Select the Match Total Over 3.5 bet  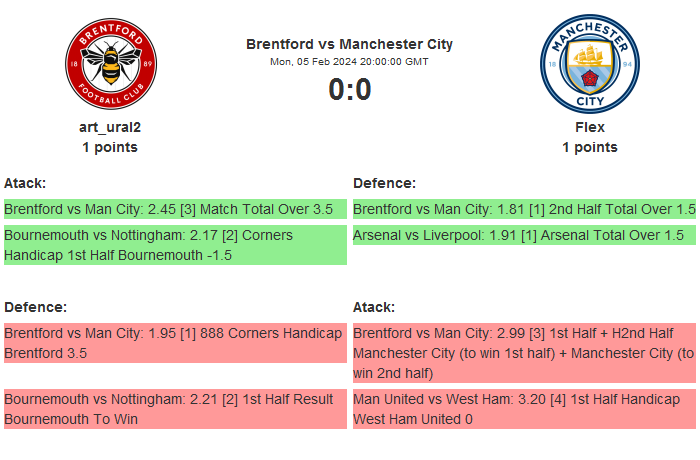click(175, 209)
